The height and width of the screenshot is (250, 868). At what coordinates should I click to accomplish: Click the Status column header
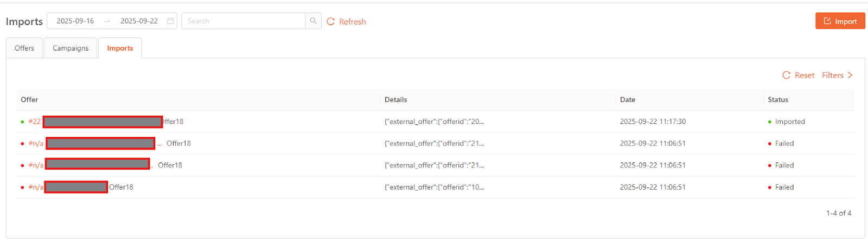tap(778, 100)
